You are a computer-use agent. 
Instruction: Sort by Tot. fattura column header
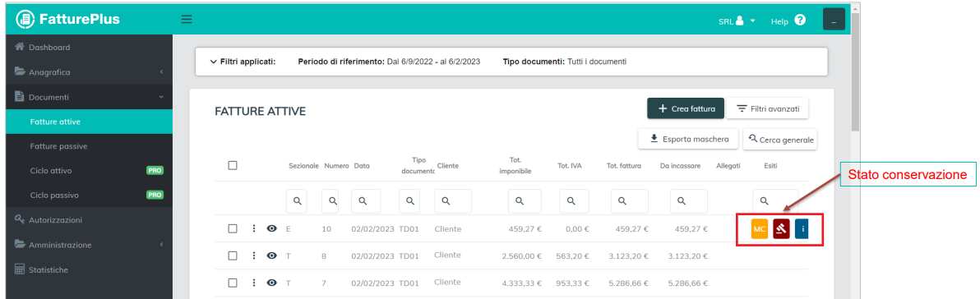click(624, 166)
